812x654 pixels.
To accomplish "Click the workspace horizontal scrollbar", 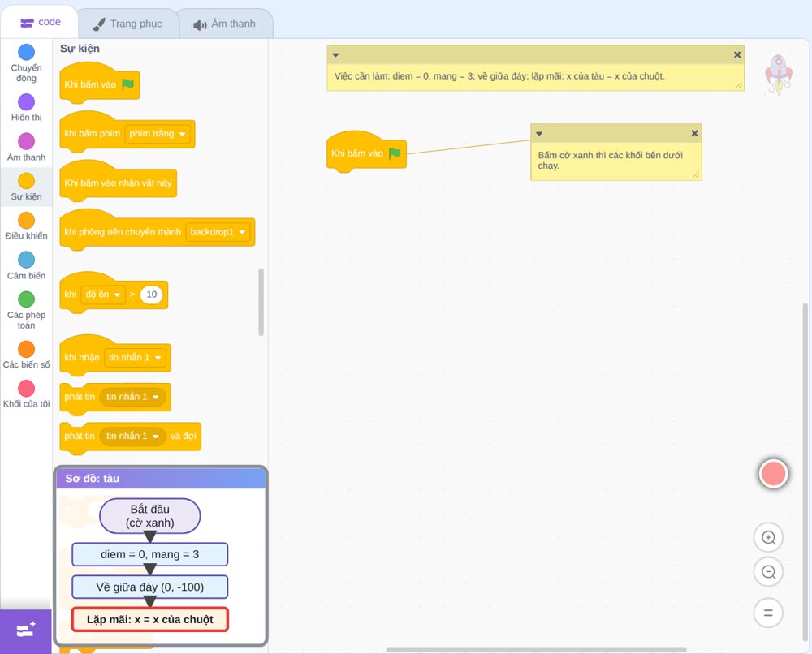I will [x=537, y=649].
